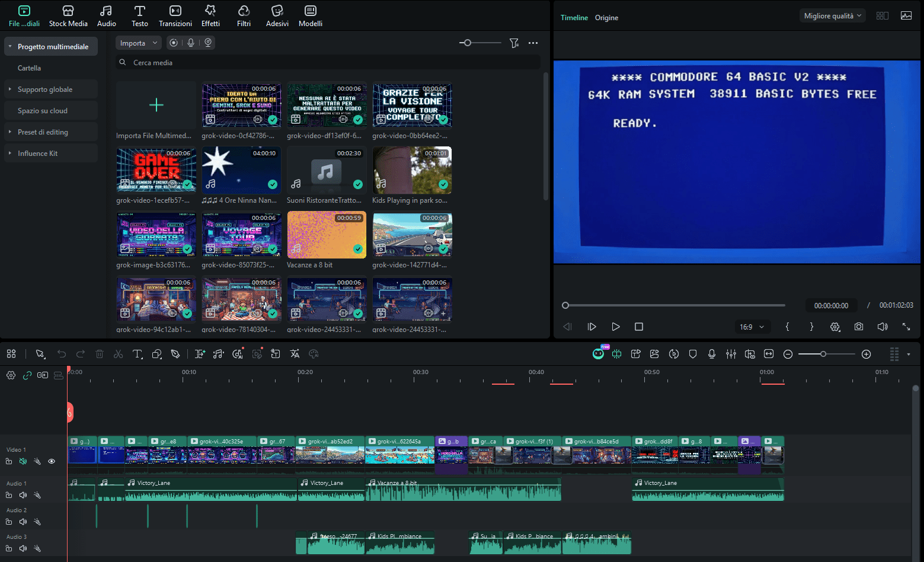Open the Effetti tab
924x562 pixels.
pos(210,16)
